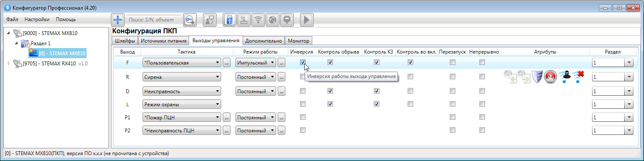Viewport: 644px width, 161px height.
Task: Select the Wi-Fi connection icon
Action: click(258, 20)
